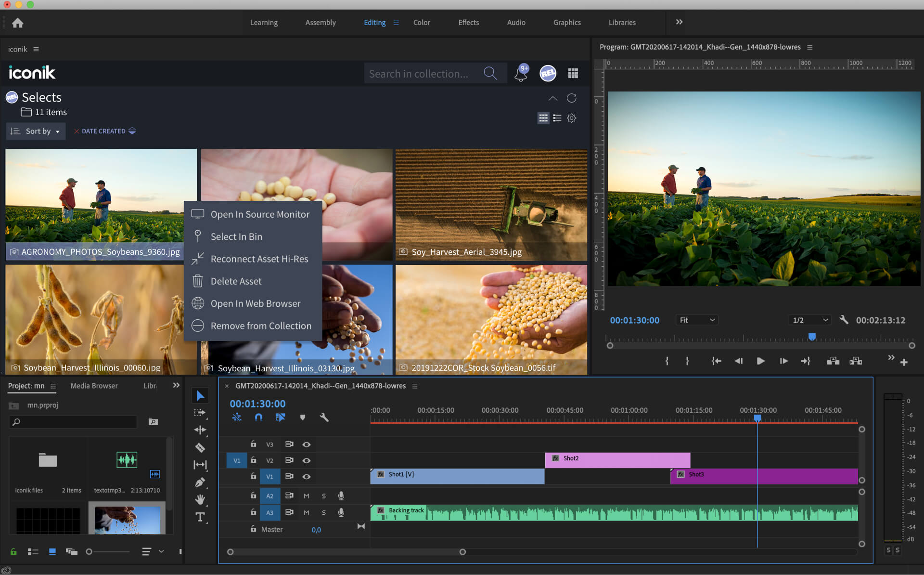Select the Type tool
The width and height of the screenshot is (924, 575).
click(x=200, y=517)
